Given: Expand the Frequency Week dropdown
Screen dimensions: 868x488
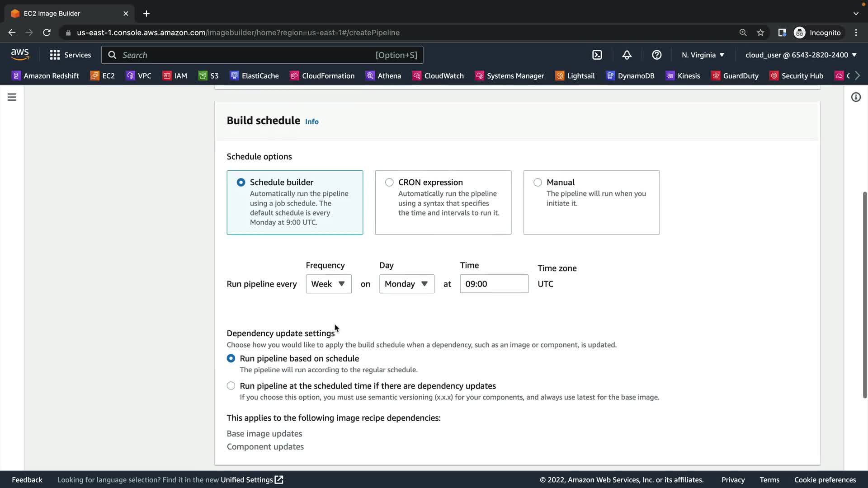Looking at the screenshot, I should [x=328, y=284].
